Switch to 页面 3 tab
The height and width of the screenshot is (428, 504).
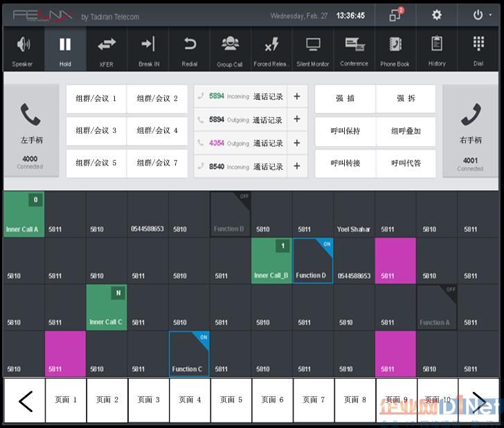click(148, 400)
